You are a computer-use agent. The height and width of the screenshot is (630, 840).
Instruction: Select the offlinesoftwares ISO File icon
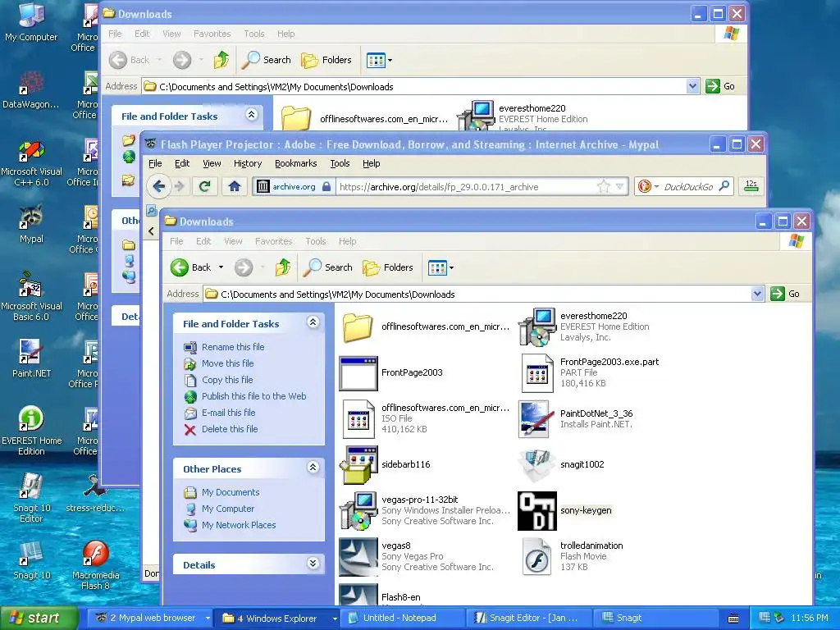[x=358, y=418]
